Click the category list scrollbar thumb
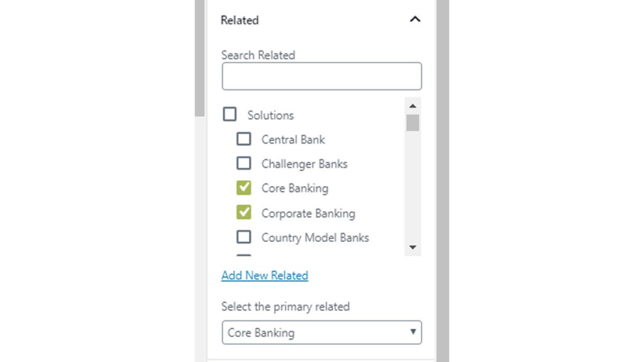Viewport: 644px width, 362px height. tap(413, 123)
